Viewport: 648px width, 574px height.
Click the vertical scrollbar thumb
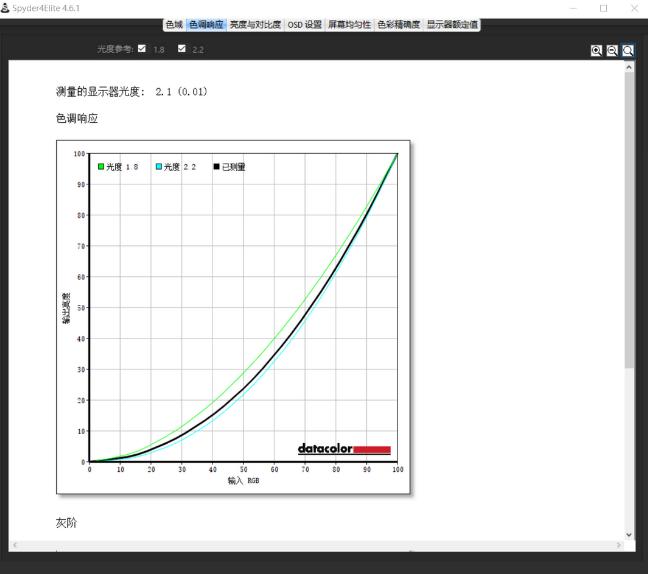click(x=629, y=220)
